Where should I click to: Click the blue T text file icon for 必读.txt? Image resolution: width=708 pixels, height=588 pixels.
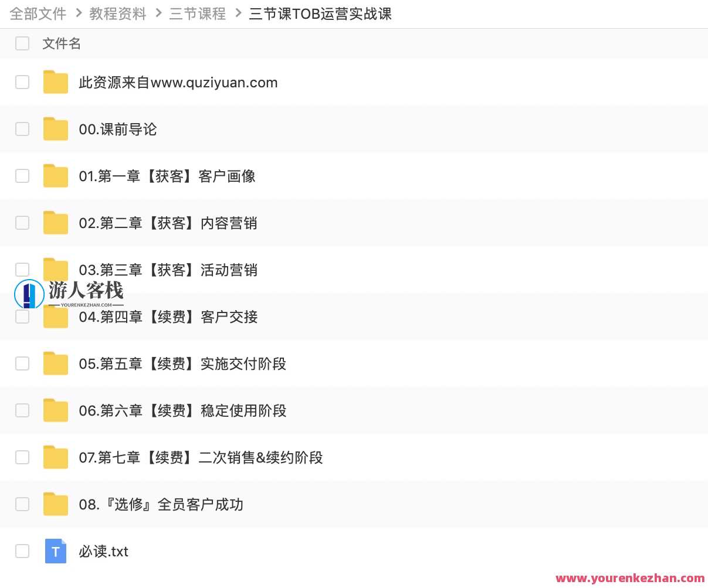coord(55,551)
